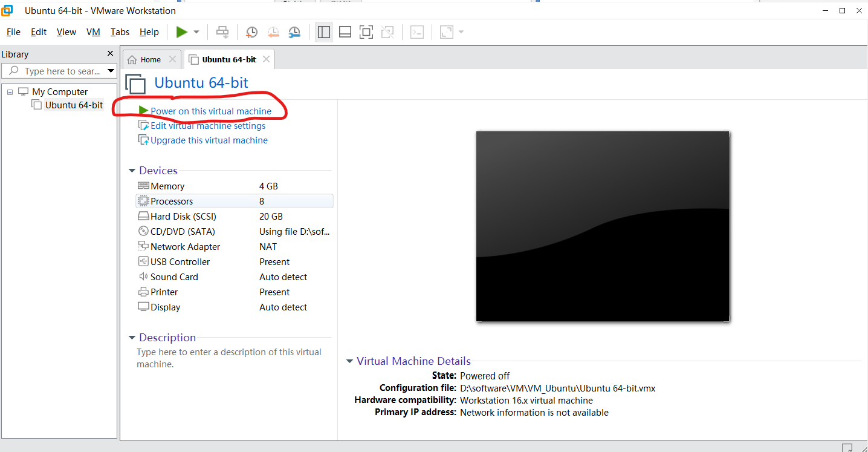Click the Printer icon
Image resolution: width=868 pixels, height=452 pixels.
(x=143, y=292)
